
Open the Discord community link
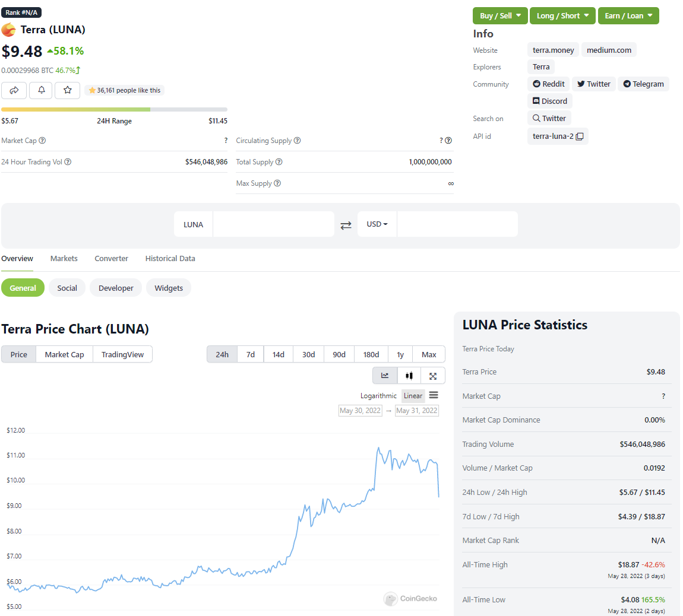(550, 101)
